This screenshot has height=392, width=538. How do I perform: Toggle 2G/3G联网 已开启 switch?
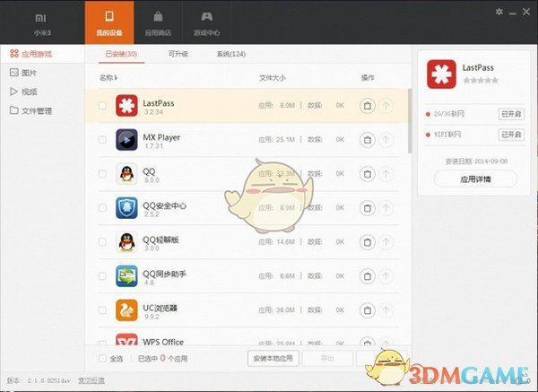(x=511, y=114)
